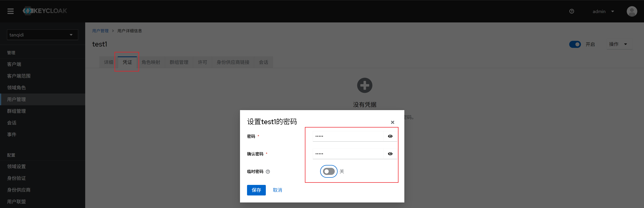
Task: Switch to the 角色映射 tab
Action: pos(151,62)
